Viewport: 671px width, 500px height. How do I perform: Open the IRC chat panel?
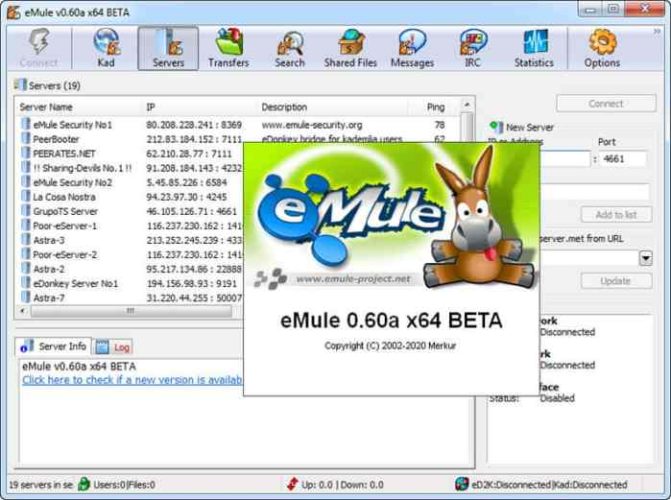(x=472, y=48)
